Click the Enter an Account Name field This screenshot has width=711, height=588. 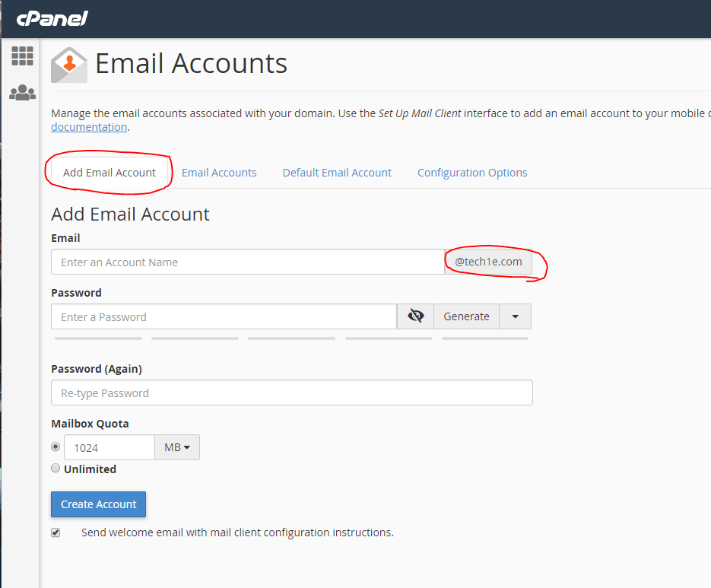pyautogui.click(x=247, y=262)
